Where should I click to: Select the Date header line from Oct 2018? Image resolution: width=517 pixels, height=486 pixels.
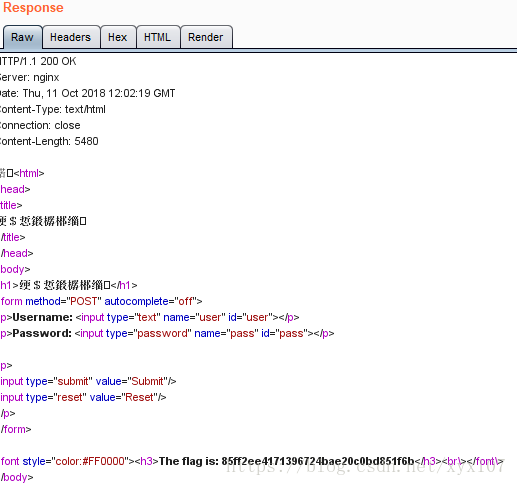coord(87,93)
